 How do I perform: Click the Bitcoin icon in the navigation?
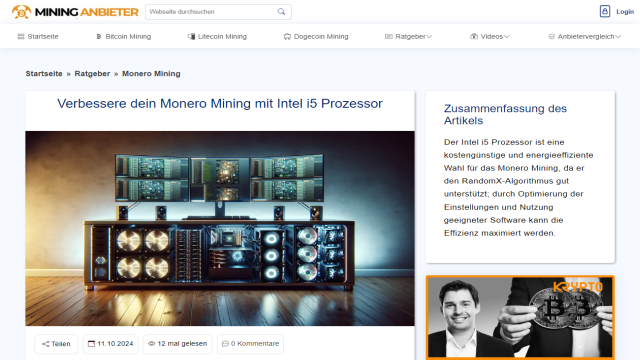[99, 36]
